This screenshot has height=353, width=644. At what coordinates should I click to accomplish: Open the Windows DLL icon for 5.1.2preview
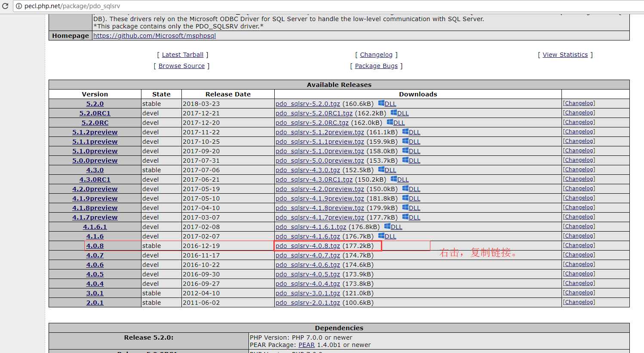[405, 132]
